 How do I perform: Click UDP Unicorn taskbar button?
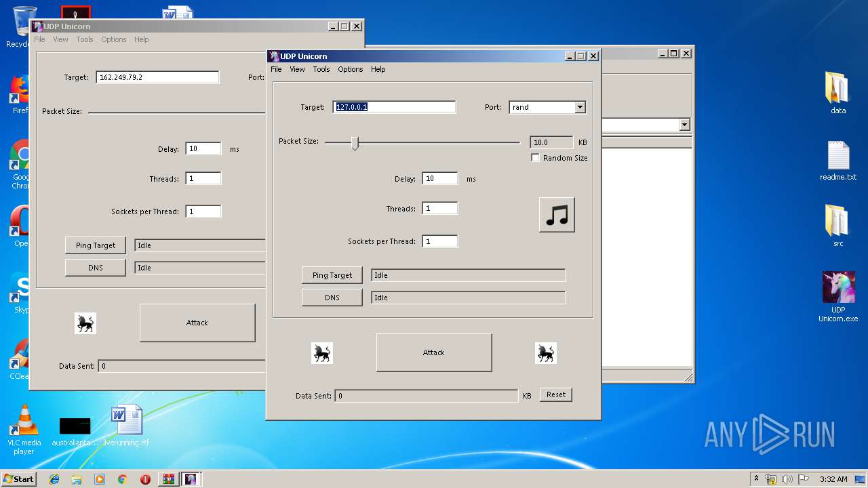[191, 479]
